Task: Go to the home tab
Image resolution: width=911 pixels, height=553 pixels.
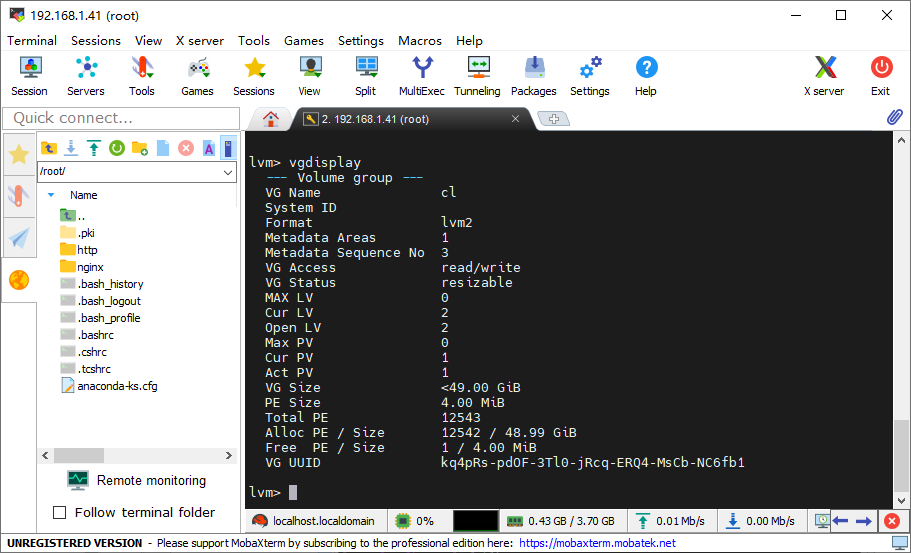Action: click(x=270, y=119)
